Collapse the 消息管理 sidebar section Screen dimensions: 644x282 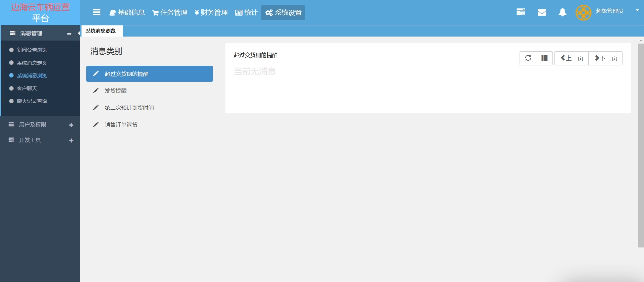[x=40, y=33]
